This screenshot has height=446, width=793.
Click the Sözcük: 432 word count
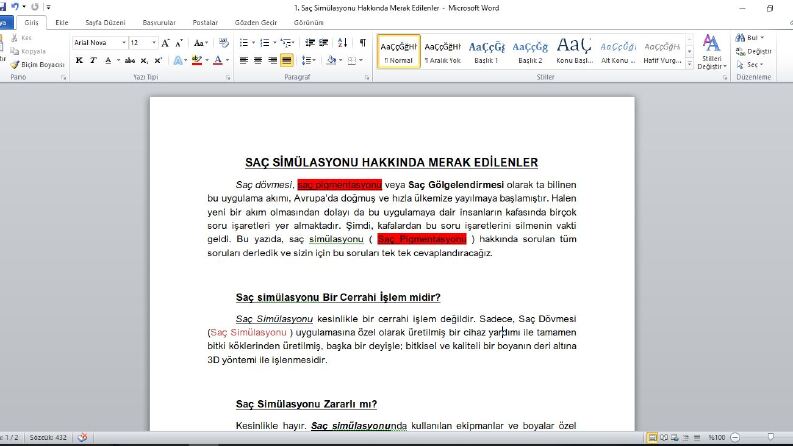(x=48, y=437)
